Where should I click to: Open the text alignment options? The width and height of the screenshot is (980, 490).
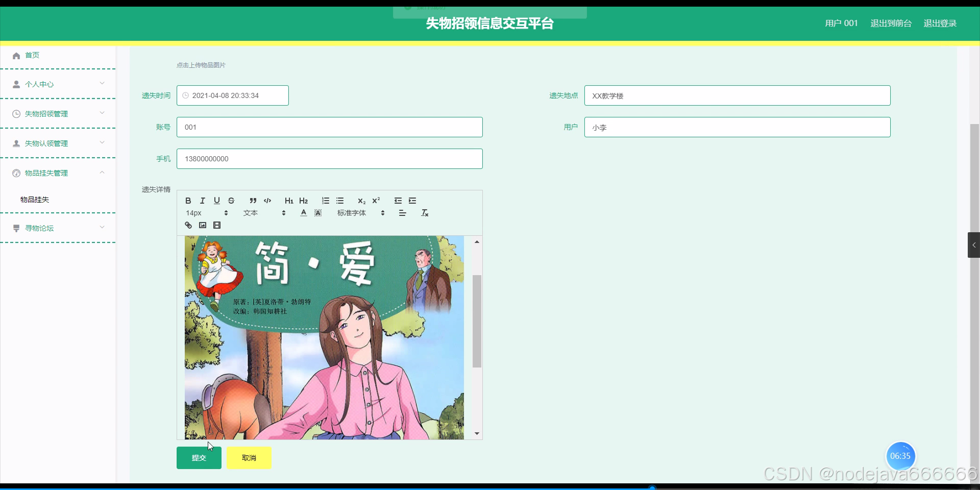point(403,213)
